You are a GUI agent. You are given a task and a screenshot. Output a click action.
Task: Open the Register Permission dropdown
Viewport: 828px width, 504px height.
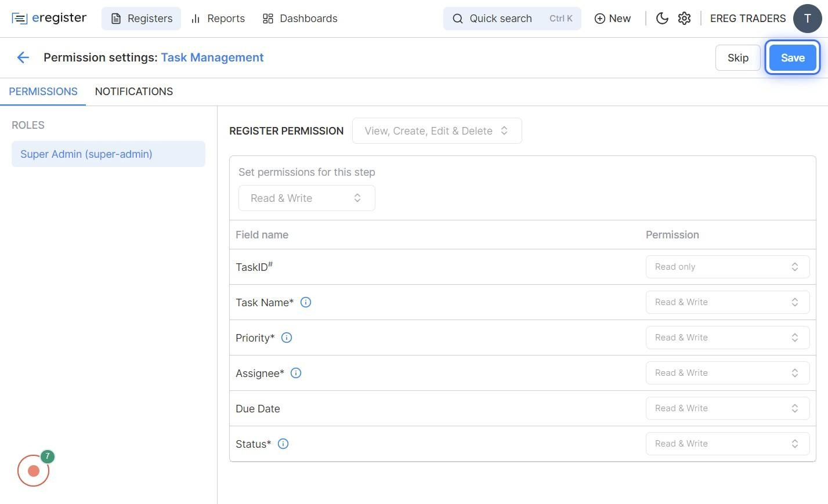[436, 131]
